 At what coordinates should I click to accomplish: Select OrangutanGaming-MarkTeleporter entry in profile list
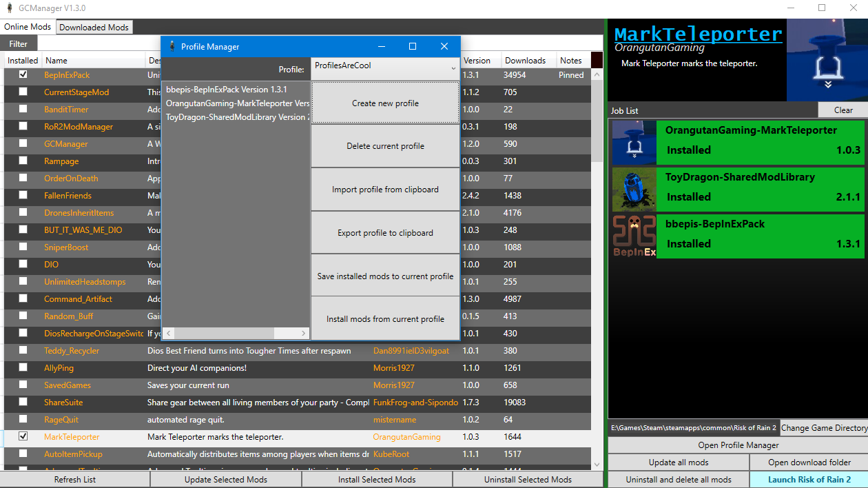236,103
